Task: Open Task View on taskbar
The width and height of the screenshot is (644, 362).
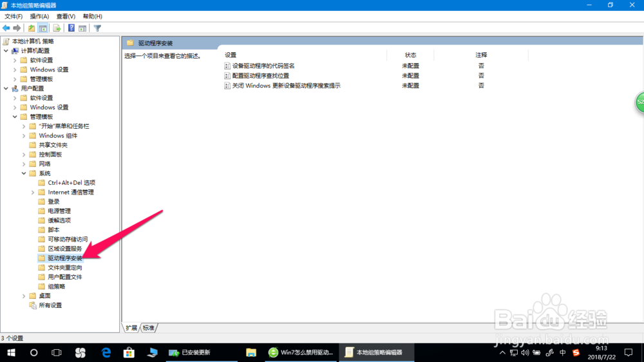Action: pyautogui.click(x=56, y=352)
